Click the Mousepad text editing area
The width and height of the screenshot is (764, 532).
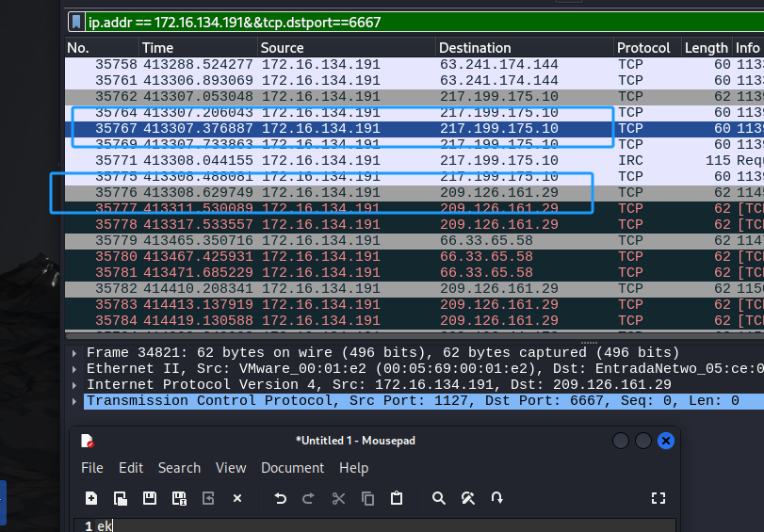point(375,525)
